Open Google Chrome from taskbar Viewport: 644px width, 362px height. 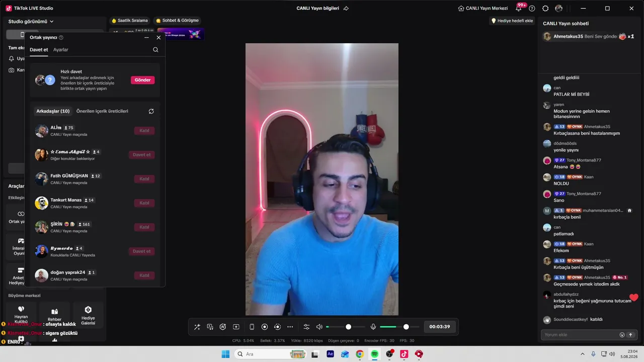360,354
